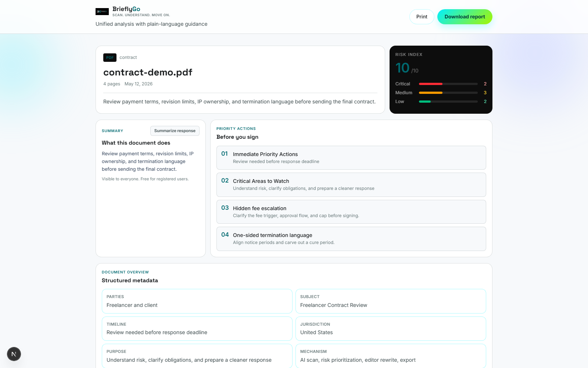Viewport: 588px width, 368px height.
Task: Click the 'Structured metadata' heading
Action: tap(130, 280)
